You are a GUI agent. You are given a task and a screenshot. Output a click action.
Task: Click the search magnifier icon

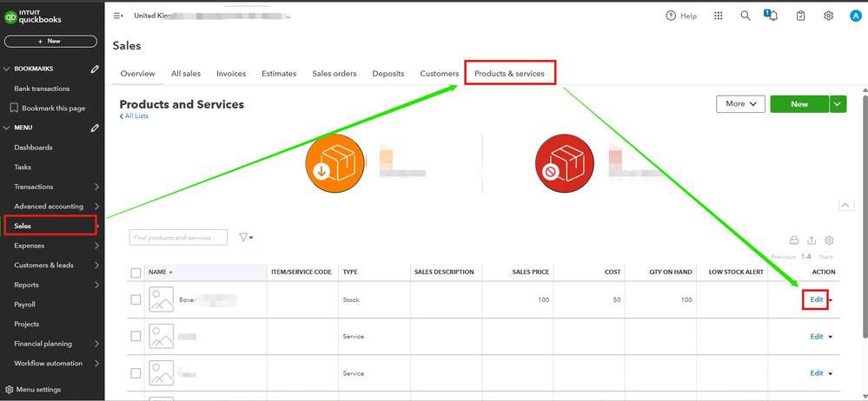[x=745, y=16]
